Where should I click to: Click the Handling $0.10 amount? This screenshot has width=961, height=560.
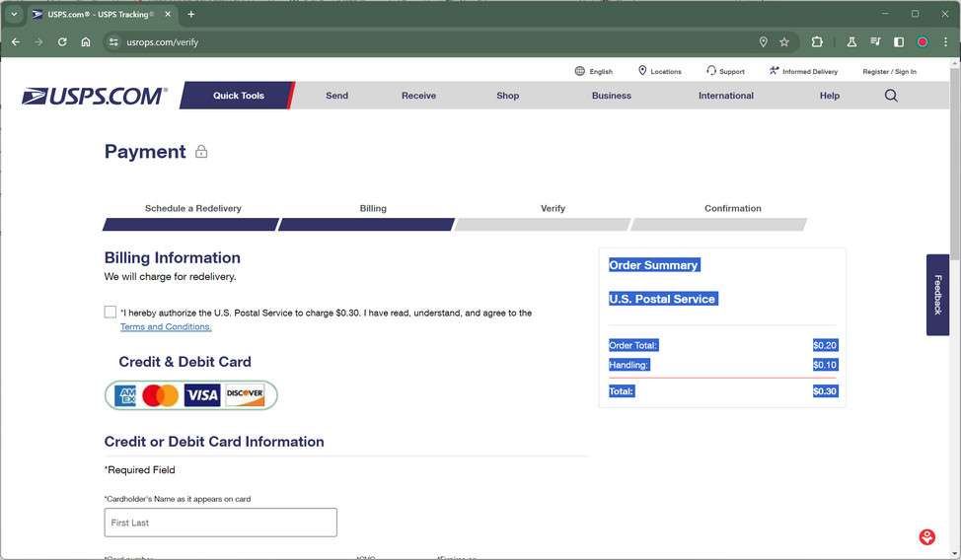(825, 365)
